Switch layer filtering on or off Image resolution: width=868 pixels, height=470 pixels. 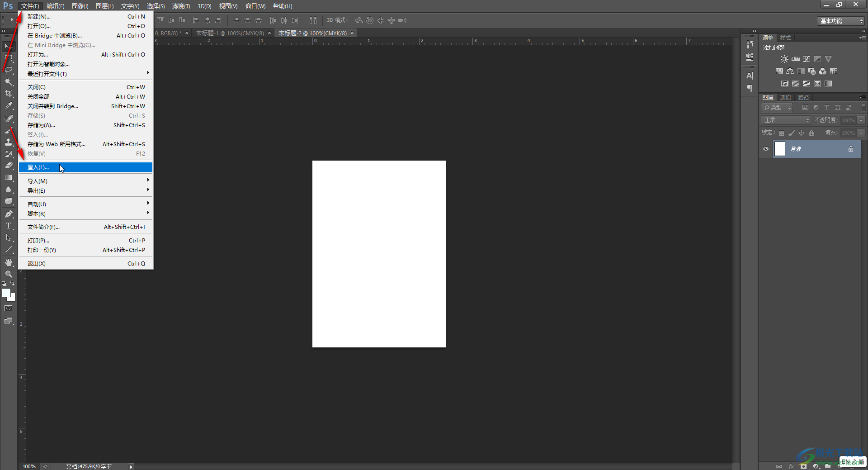point(864,108)
